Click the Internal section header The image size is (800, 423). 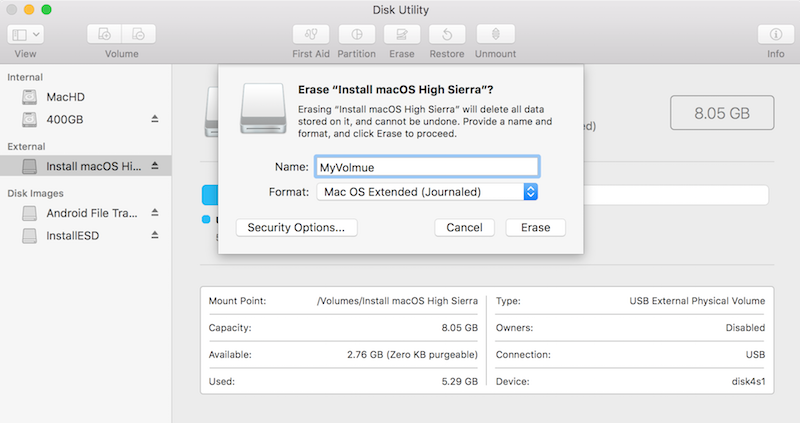[x=25, y=77]
